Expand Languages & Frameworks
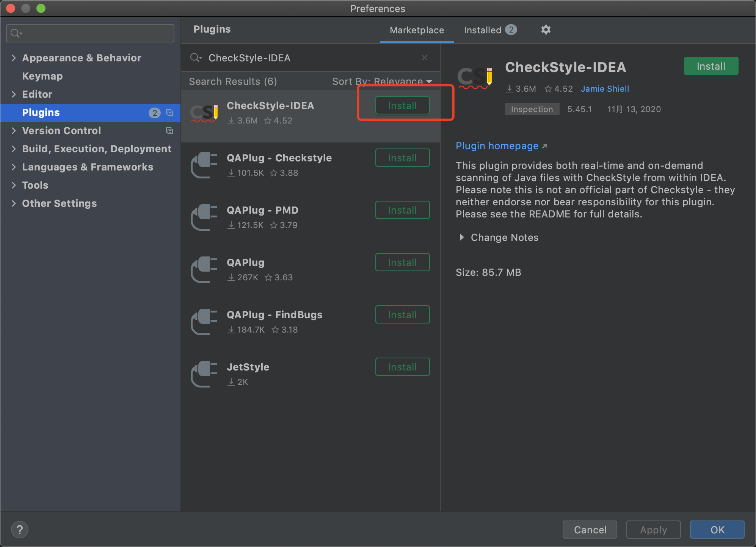This screenshot has height=547, width=756. 14,167
